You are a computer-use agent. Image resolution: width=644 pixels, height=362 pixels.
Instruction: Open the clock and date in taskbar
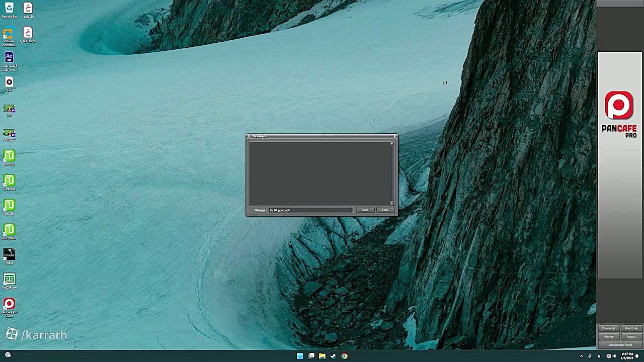coord(627,356)
